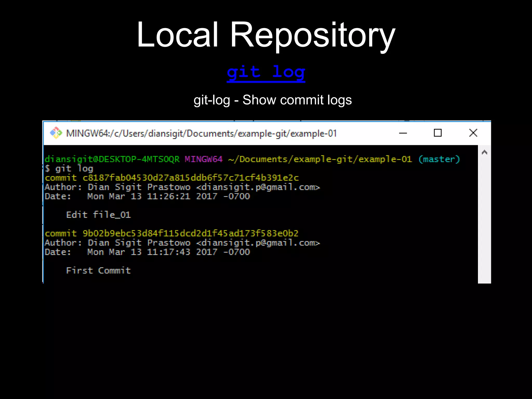This screenshot has width=532, height=399.
Task: Click the (master) branch label in prompt
Action: coord(439,159)
